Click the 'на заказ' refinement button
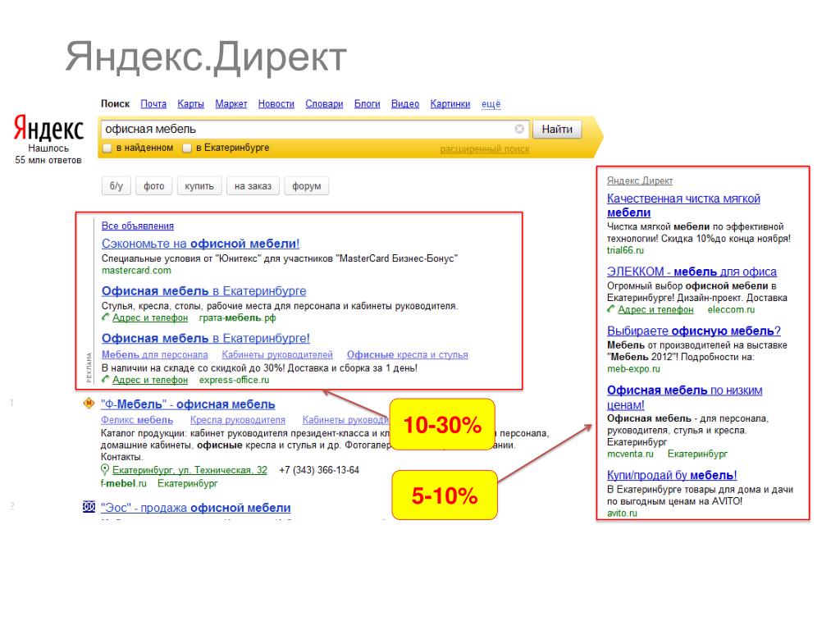Image resolution: width=840 pixels, height=630 pixels. [253, 186]
